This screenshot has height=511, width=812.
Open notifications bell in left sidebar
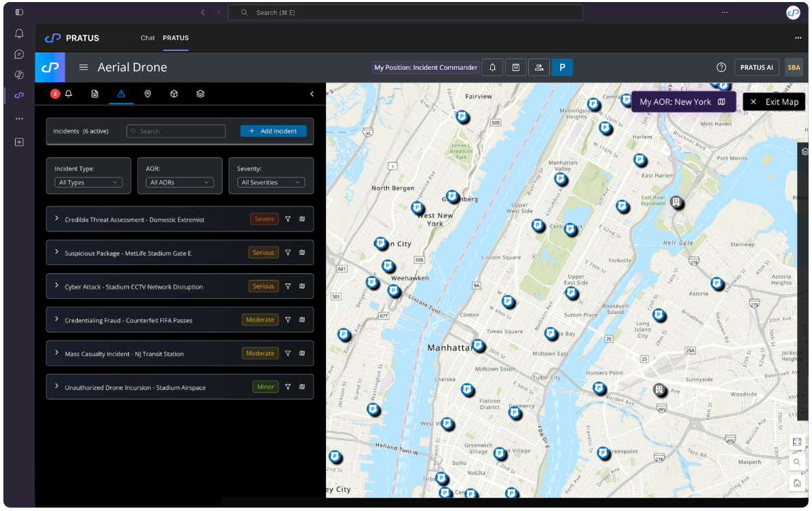(19, 34)
